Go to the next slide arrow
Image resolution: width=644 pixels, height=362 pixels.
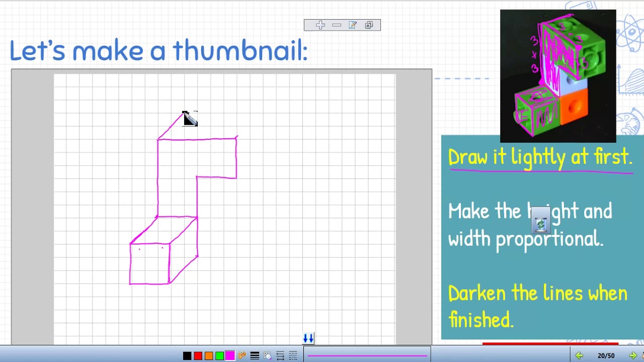pyautogui.click(x=633, y=355)
